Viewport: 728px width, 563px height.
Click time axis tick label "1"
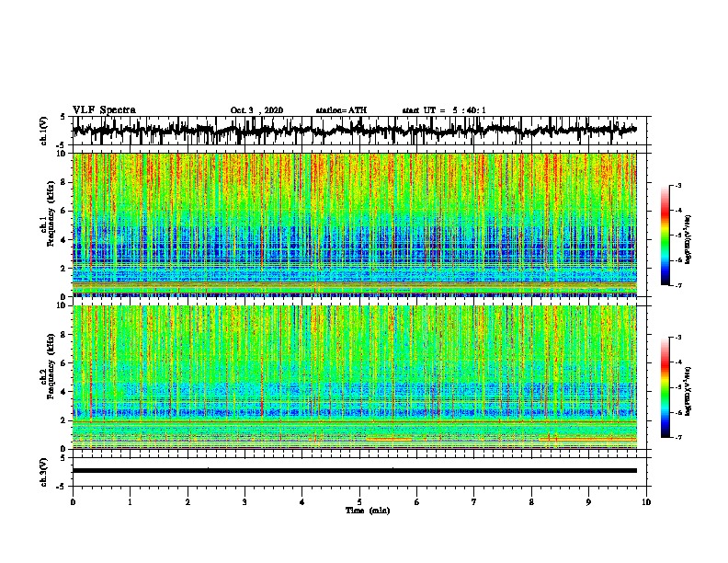130,502
